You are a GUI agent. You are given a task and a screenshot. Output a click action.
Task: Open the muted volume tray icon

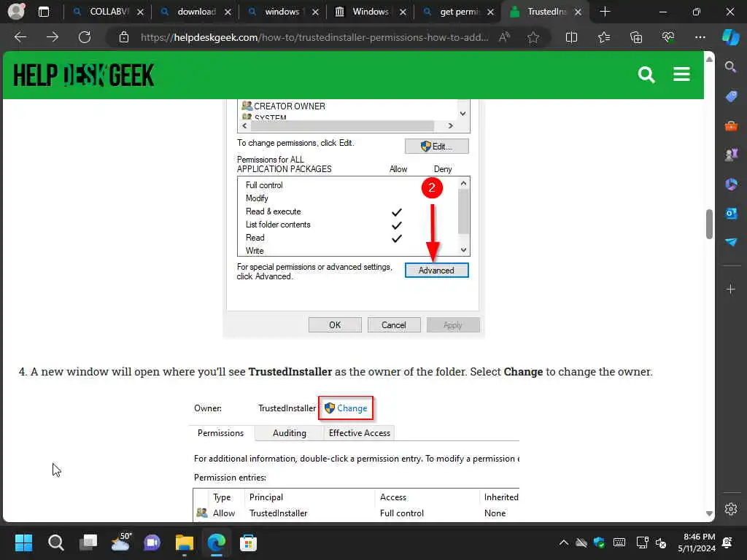click(661, 542)
